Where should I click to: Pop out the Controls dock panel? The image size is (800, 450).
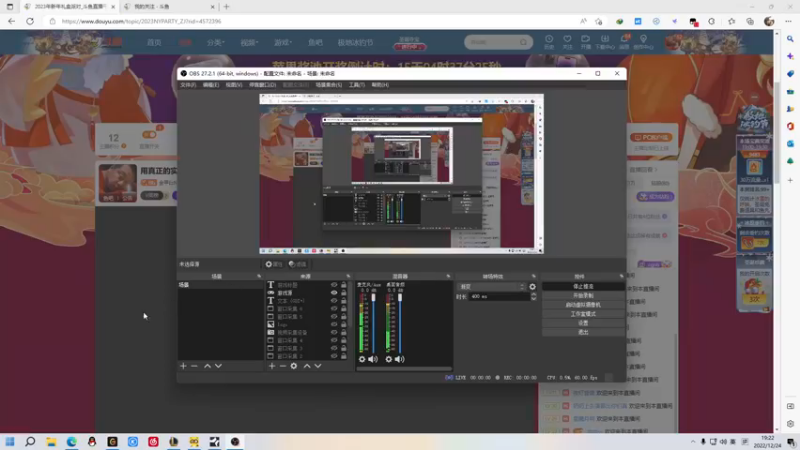point(621,277)
